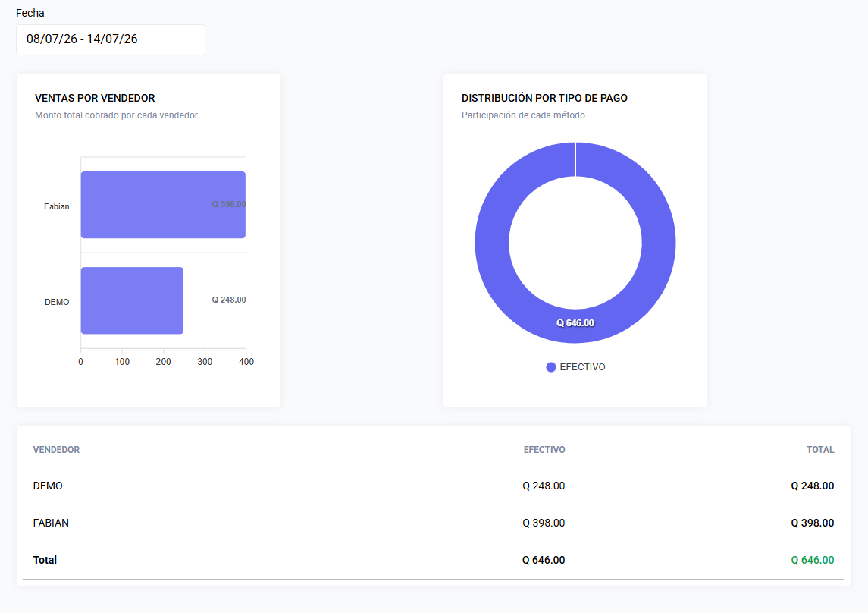The height and width of the screenshot is (613, 868).
Task: Sort by the TOTAL column header
Action: point(819,450)
